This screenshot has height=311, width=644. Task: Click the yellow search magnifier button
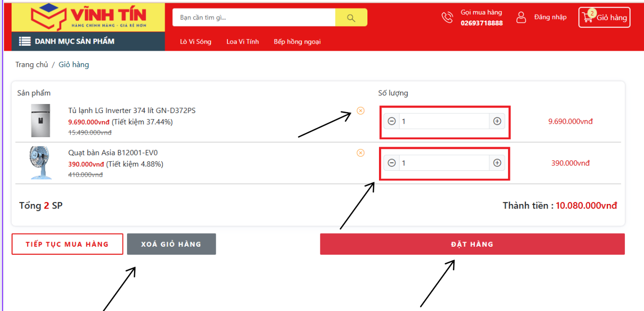tap(351, 18)
